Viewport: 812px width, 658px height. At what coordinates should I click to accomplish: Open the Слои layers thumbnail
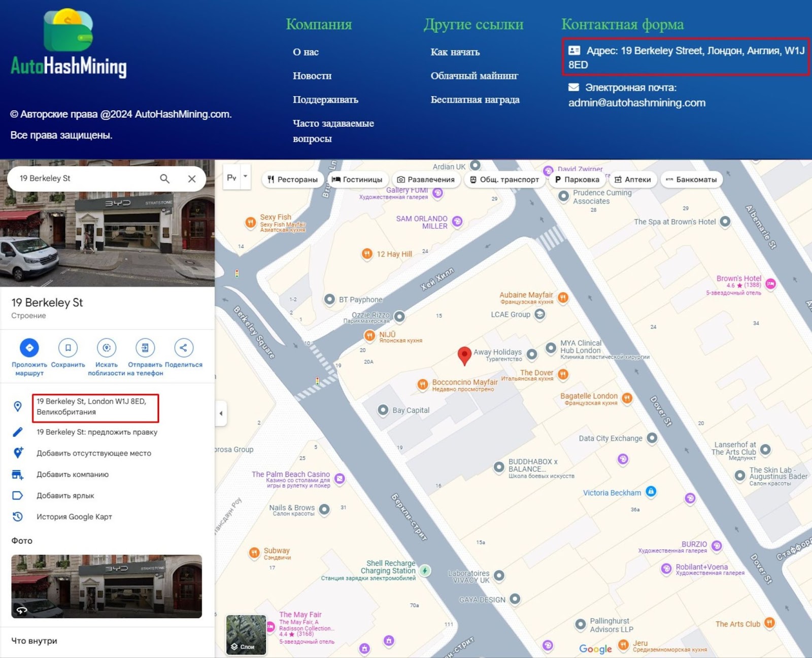(246, 635)
